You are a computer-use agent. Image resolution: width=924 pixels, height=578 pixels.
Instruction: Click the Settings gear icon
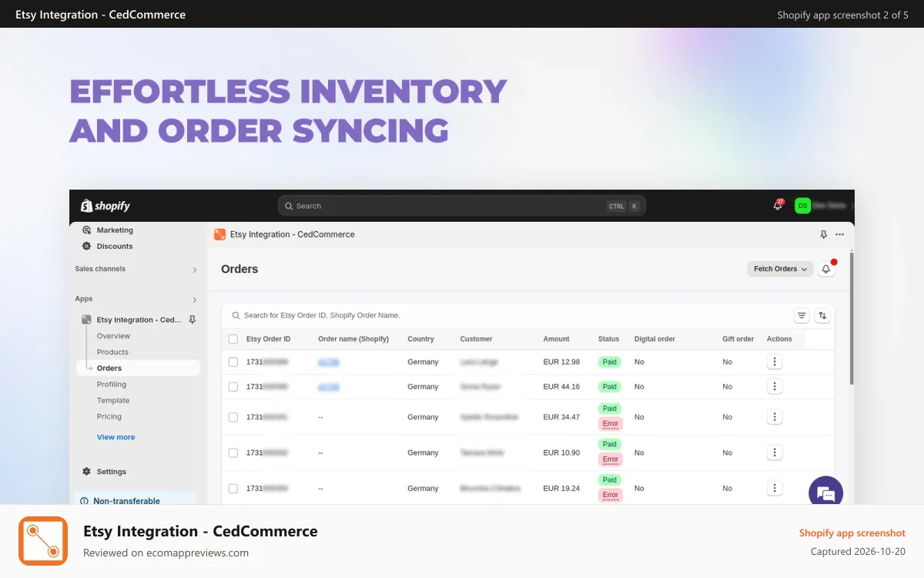pyautogui.click(x=87, y=472)
